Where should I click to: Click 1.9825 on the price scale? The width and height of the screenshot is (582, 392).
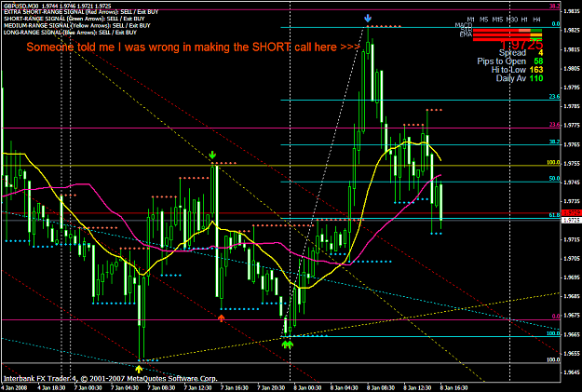pos(572,31)
